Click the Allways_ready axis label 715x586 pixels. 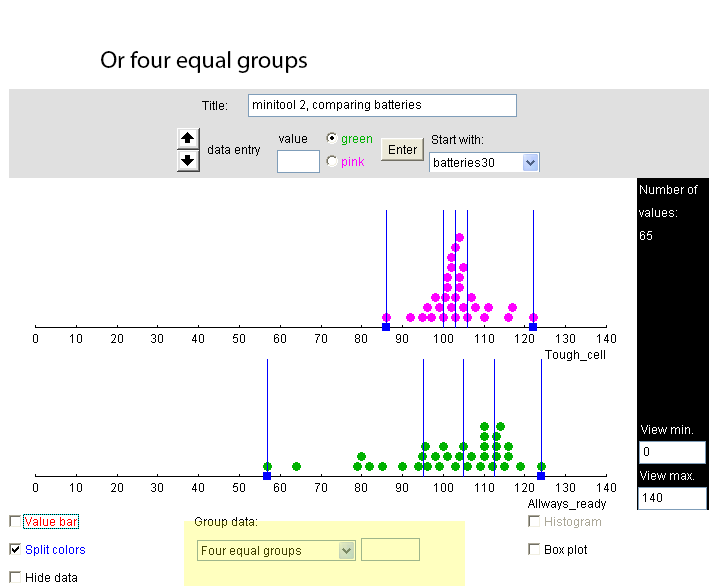(567, 504)
